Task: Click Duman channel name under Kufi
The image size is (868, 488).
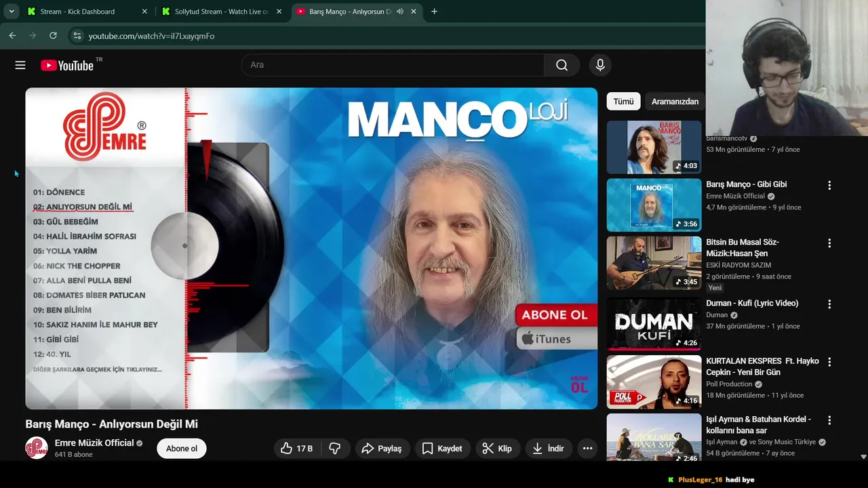Action: [717, 315]
